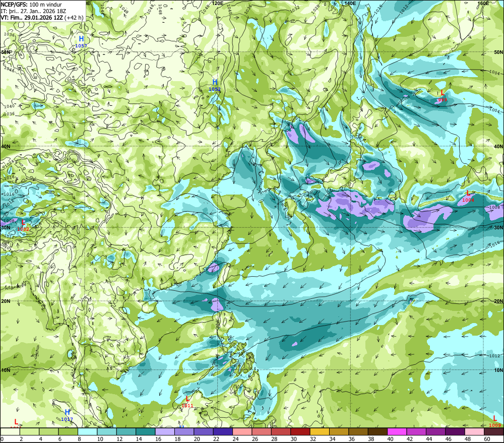Click the legend value 60
Screen dimensions: 504x443
coord(487,439)
